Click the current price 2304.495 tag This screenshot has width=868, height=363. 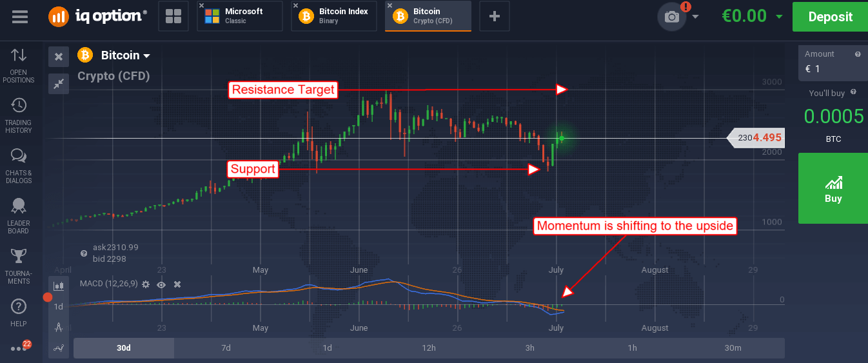755,137
